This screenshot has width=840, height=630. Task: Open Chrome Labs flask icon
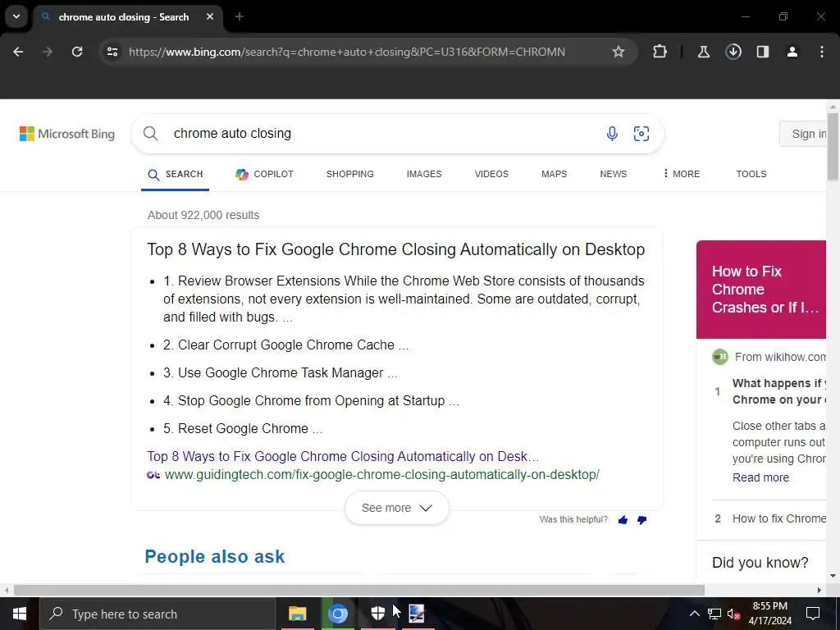(703, 52)
